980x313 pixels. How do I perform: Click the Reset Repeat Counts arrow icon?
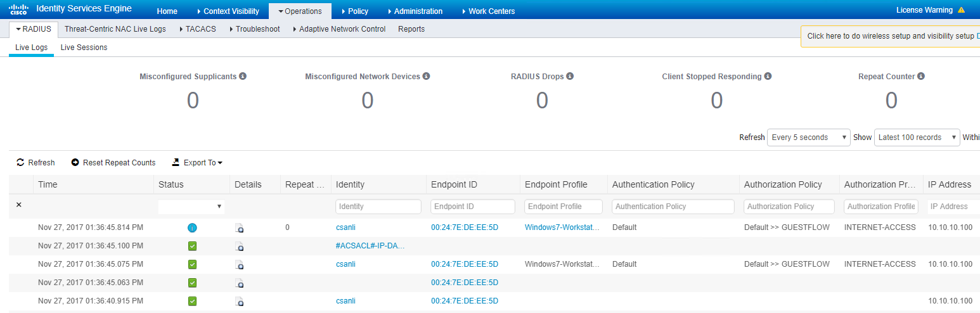coord(75,162)
